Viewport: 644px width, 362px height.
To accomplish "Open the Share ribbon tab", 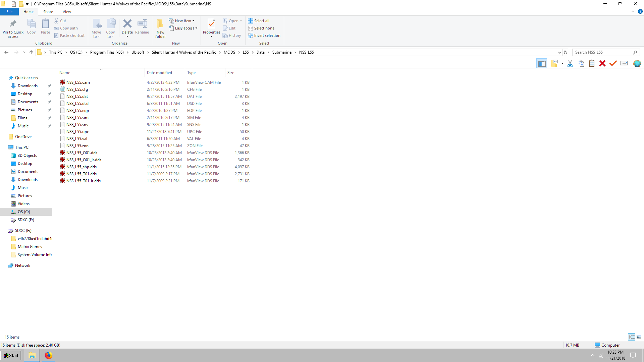I will point(48,12).
